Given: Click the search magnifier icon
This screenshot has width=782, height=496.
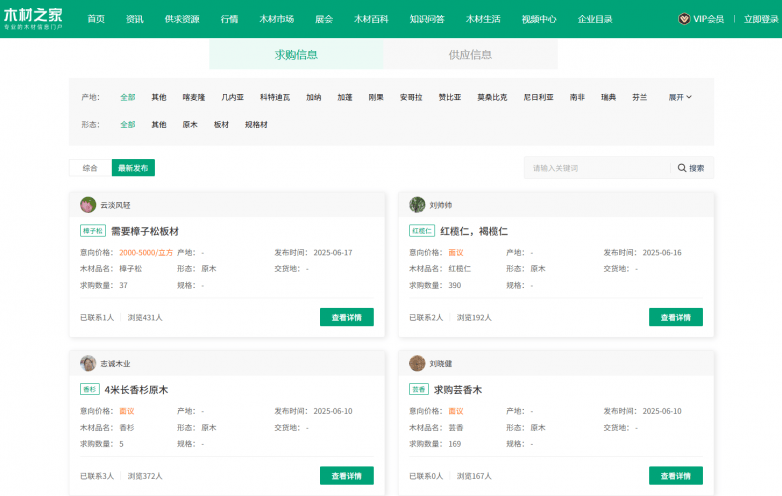Looking at the screenshot, I should tap(682, 168).
